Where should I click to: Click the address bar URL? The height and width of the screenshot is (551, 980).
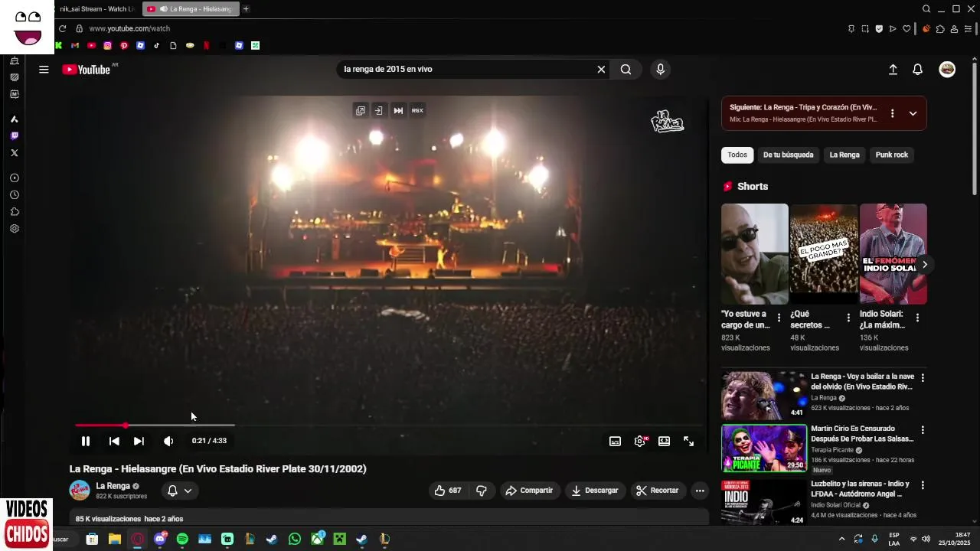click(129, 28)
